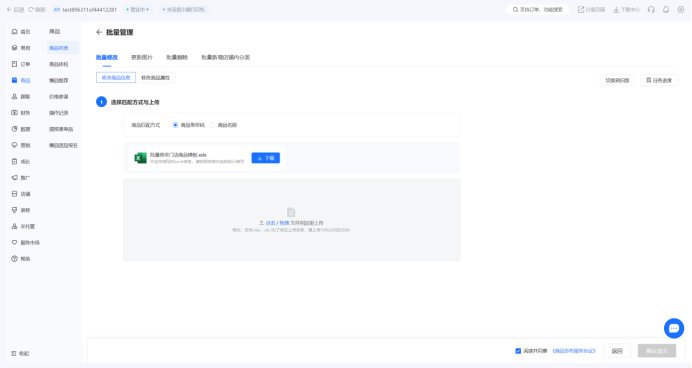Click the cube icon below 首页 in sidebar

tap(15, 48)
